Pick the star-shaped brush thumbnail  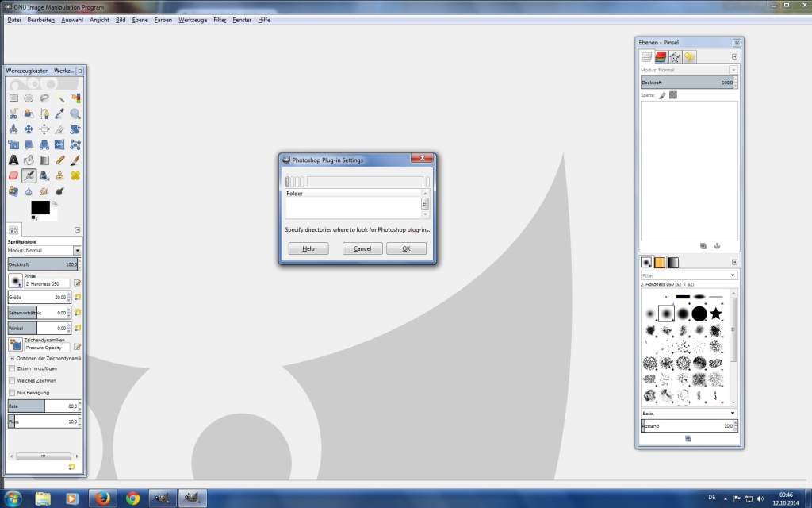[x=716, y=313]
